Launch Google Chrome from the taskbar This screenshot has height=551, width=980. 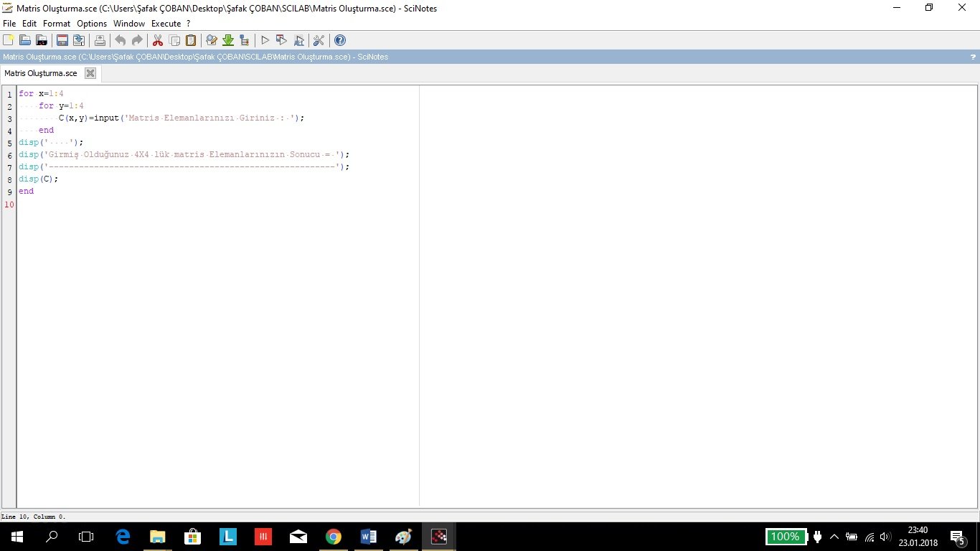pyautogui.click(x=333, y=537)
